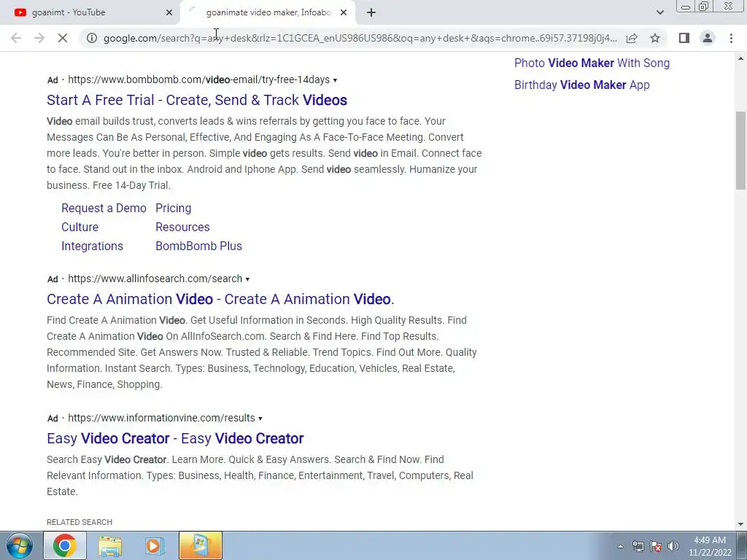Expand the bombbomb.com ad dropdown arrow
Screen dimensions: 747x560
[x=335, y=80]
